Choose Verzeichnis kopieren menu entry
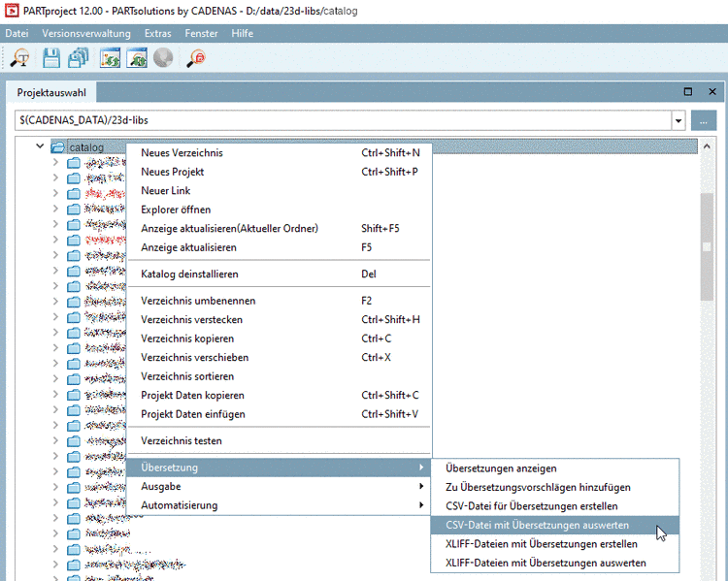The image size is (728, 581). pyautogui.click(x=279, y=339)
